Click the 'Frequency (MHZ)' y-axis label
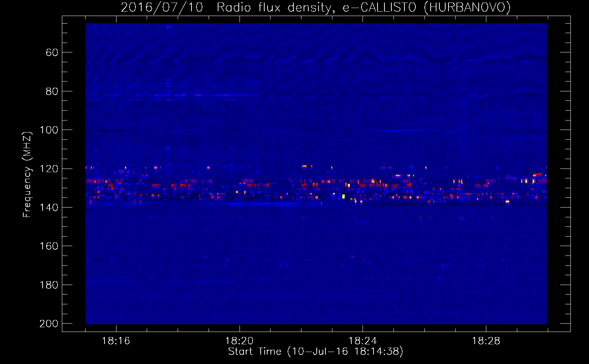 point(27,174)
